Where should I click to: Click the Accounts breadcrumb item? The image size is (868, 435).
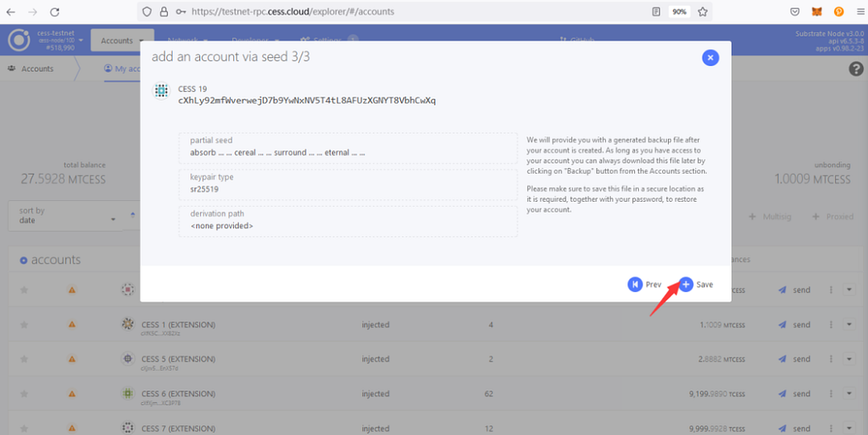[31, 69]
